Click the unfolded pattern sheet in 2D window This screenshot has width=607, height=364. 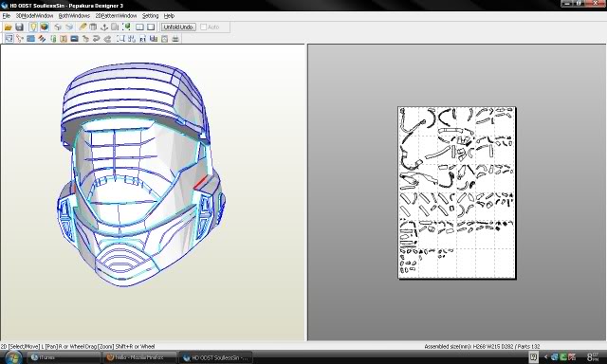(x=457, y=192)
